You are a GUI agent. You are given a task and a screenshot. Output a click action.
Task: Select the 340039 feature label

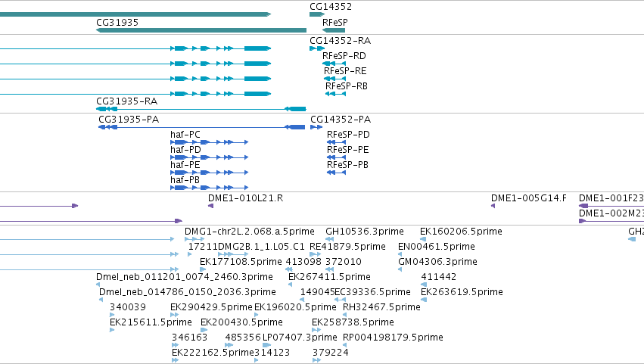click(128, 308)
